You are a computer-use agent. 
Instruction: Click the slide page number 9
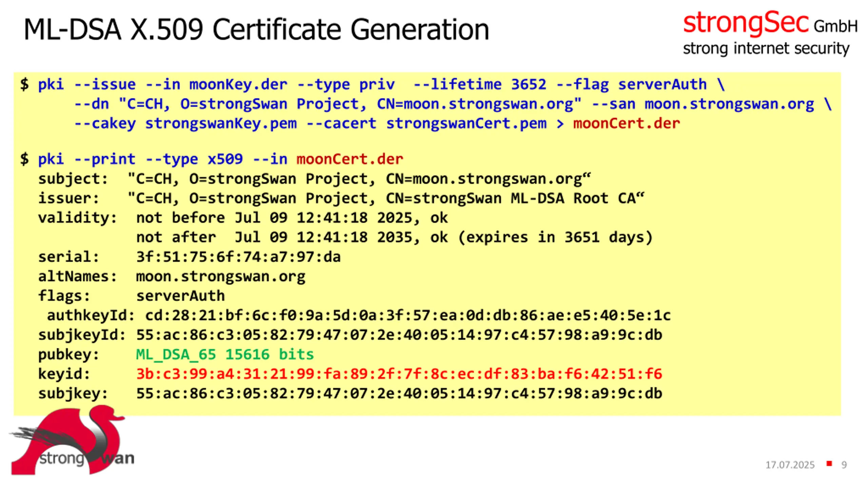[x=844, y=465]
